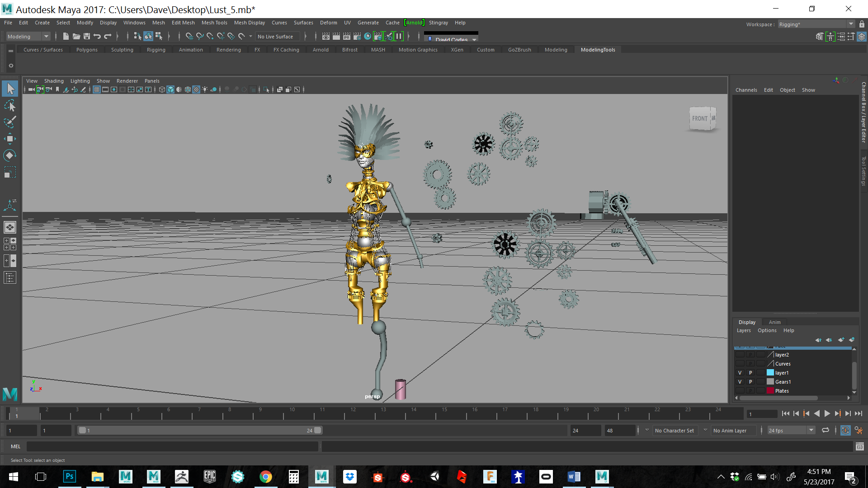Open a scene file
Screen dimensions: 868x488
point(76,37)
